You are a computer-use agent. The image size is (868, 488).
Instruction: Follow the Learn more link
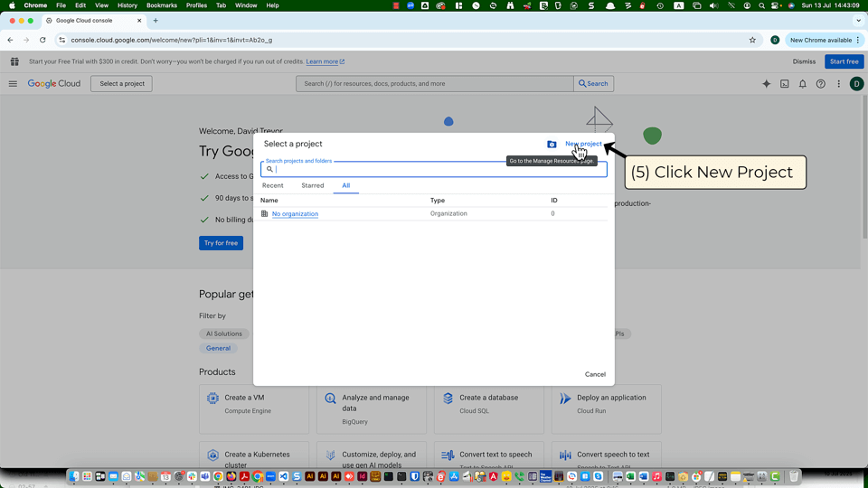[325, 61]
